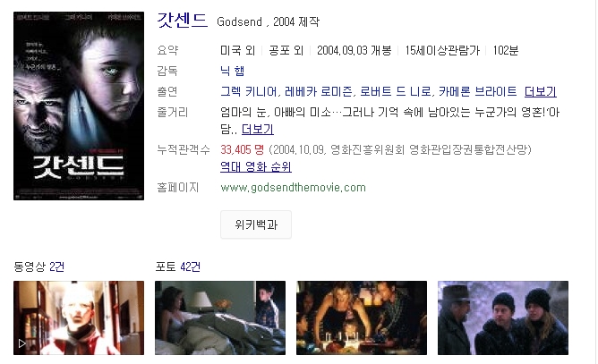Open the hallway video thumbnail
598x364 pixels.
click(79, 317)
